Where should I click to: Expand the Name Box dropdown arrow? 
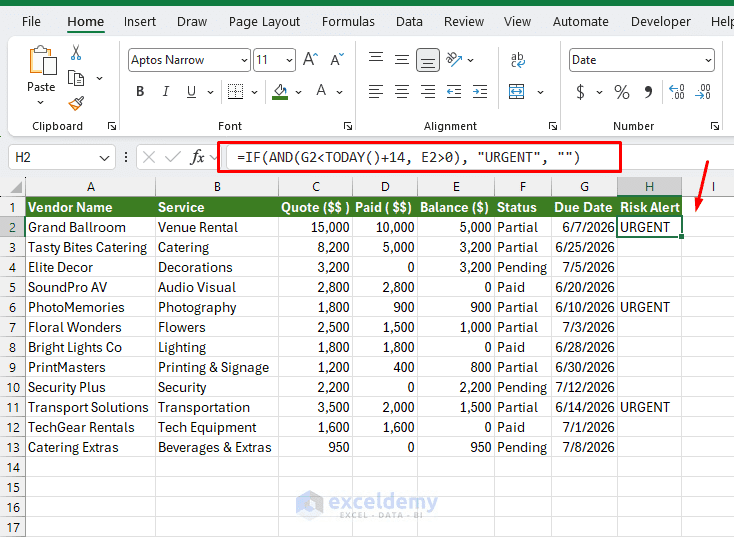point(104,158)
